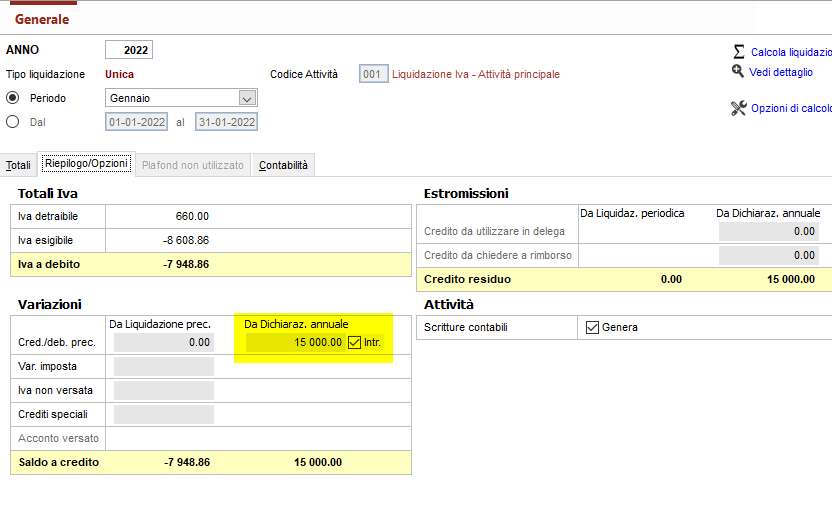832x527 pixels.
Task: Open the Gennaio period dropdown arrow
Action: pos(247,98)
